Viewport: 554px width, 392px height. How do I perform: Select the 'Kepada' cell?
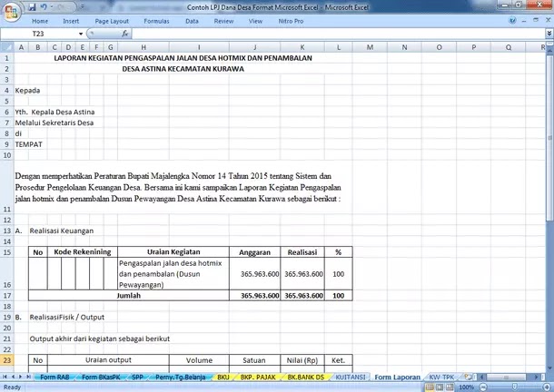(27, 91)
